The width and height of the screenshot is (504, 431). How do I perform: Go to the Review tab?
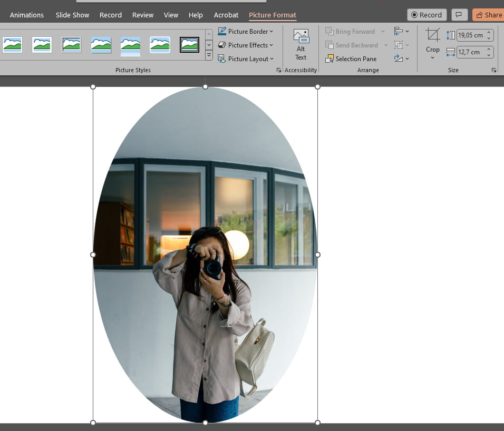point(143,15)
